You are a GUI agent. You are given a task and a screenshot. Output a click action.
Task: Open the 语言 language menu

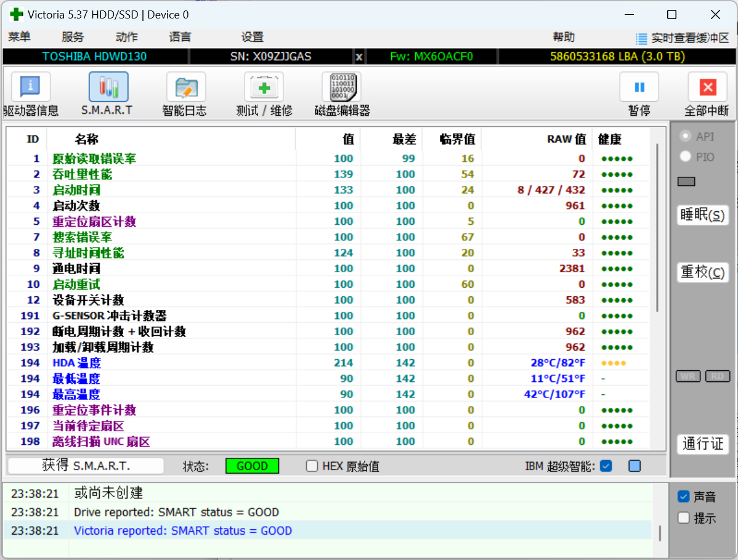click(179, 37)
